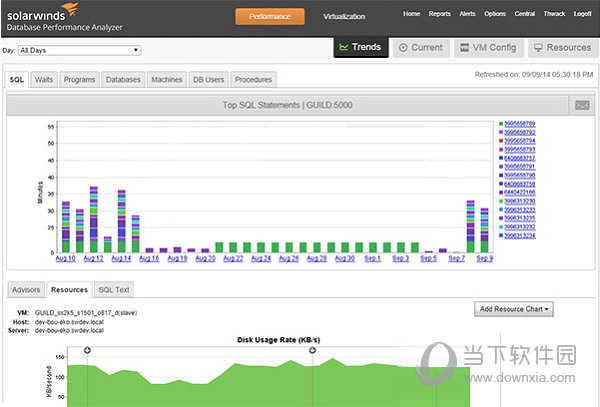The image size is (600, 407).
Task: Switch to the Procedures tab
Action: pyautogui.click(x=253, y=80)
